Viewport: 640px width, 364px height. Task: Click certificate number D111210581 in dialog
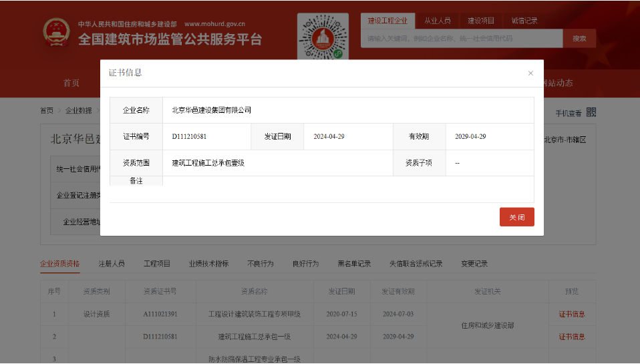tap(189, 137)
